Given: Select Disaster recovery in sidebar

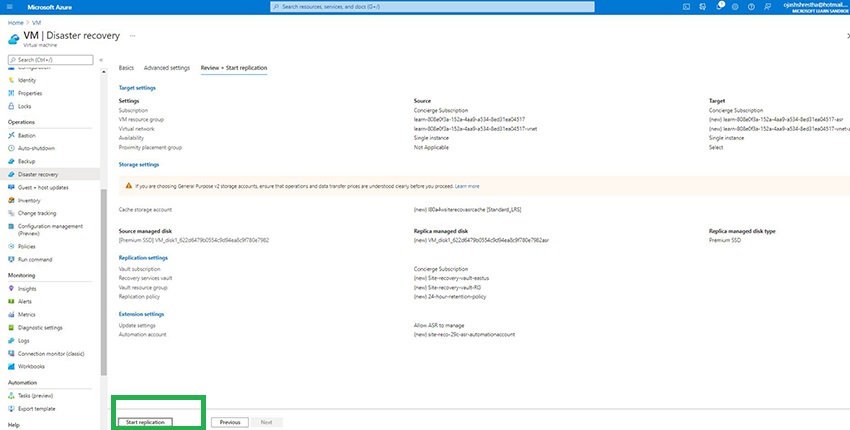Looking at the screenshot, I should pos(50,175).
